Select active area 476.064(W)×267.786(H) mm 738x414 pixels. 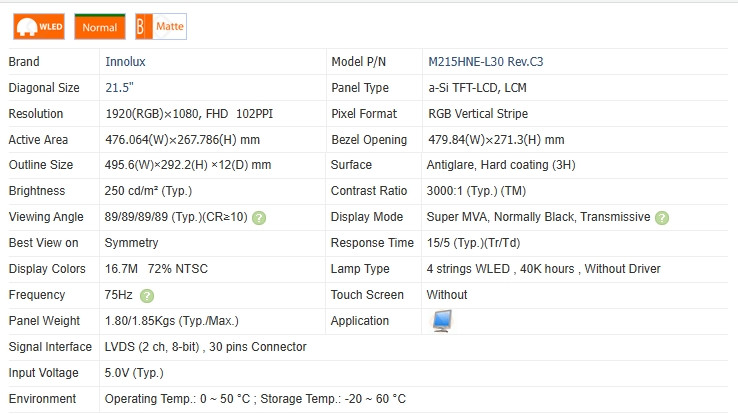[183, 140]
